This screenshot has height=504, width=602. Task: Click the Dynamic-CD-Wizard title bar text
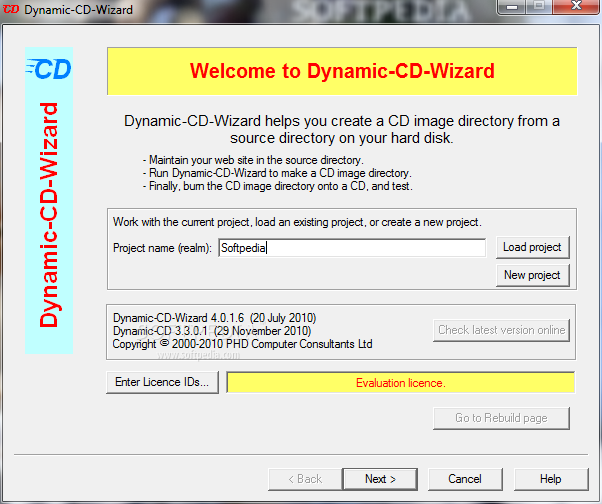tap(78, 10)
